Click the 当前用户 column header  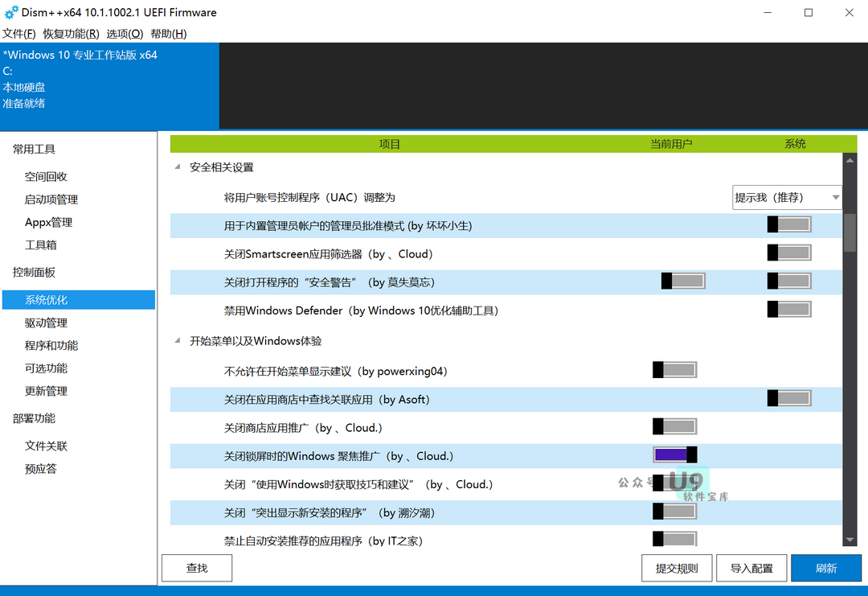671,144
